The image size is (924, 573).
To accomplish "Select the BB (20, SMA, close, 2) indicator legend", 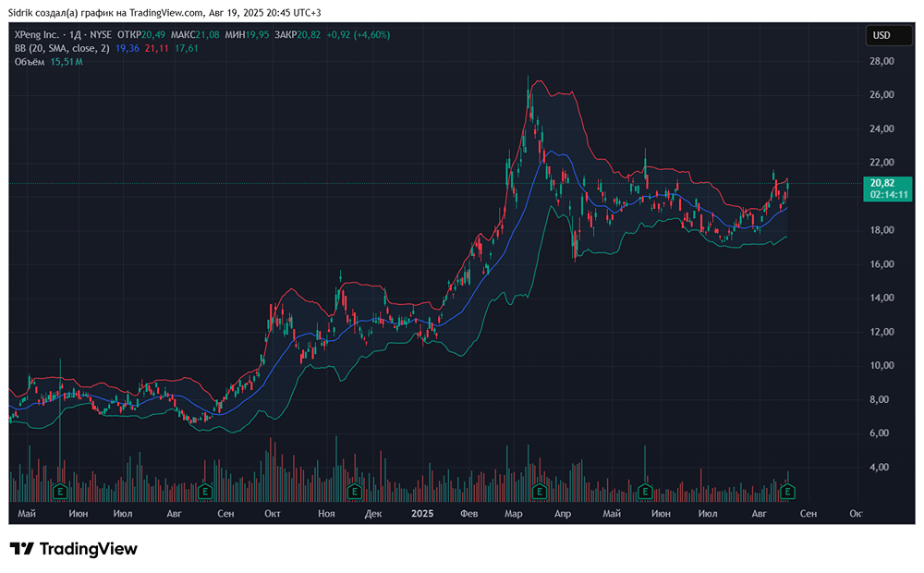I will click(62, 48).
